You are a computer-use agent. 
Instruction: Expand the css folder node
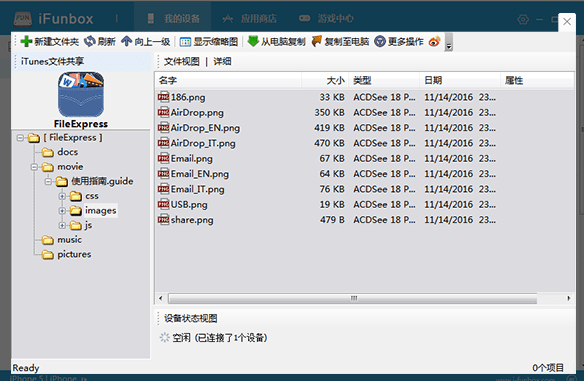point(62,196)
